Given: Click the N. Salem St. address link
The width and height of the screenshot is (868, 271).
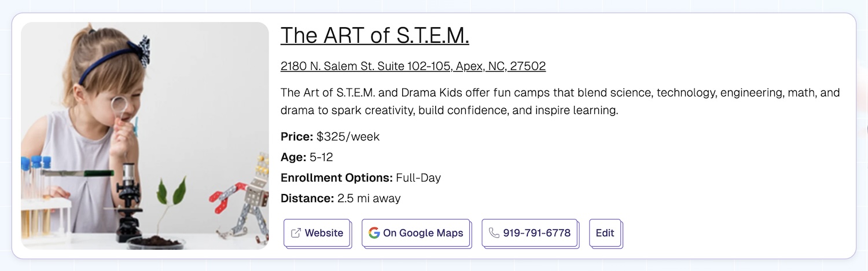Looking at the screenshot, I should [413, 66].
